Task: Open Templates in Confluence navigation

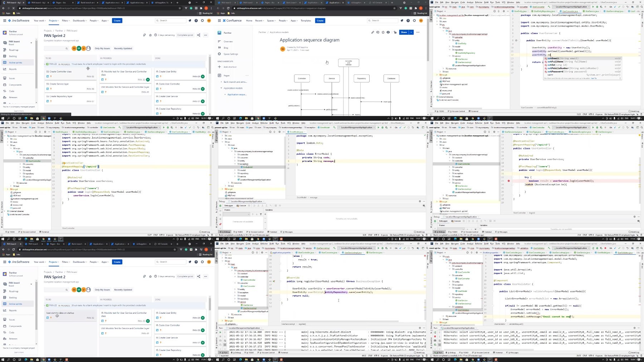Action: pos(306,20)
